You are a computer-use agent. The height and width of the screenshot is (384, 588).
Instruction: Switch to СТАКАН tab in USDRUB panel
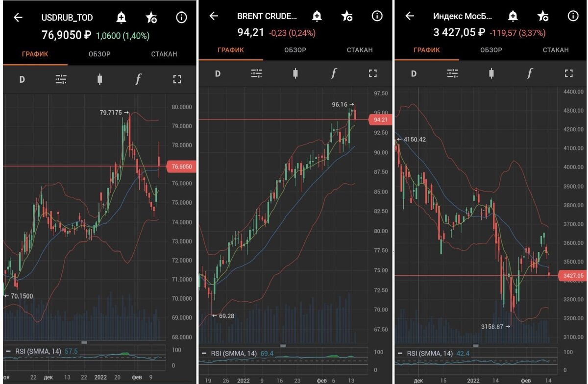point(164,54)
